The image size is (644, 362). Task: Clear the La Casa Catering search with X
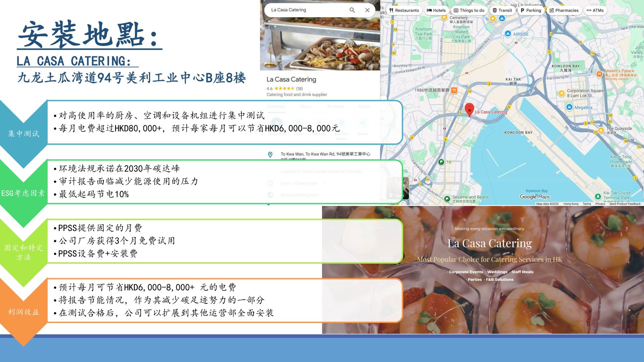[367, 10]
